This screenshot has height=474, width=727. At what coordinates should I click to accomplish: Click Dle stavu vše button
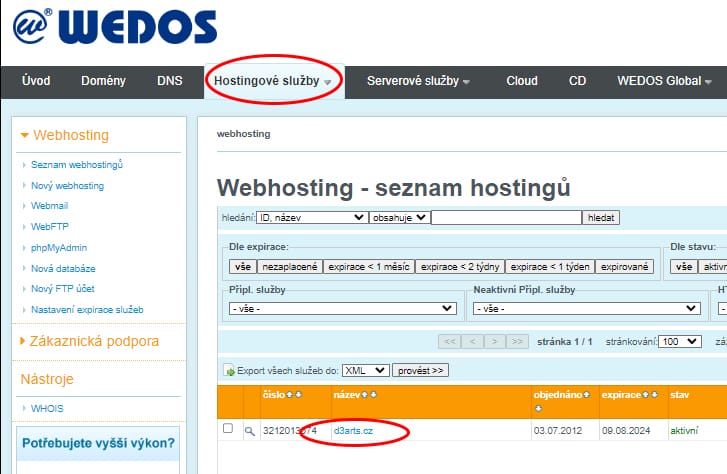click(684, 267)
